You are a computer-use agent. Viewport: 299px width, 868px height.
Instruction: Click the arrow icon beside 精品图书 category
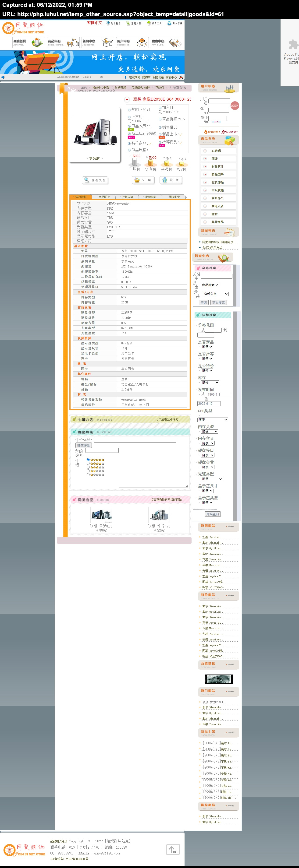(205, 175)
